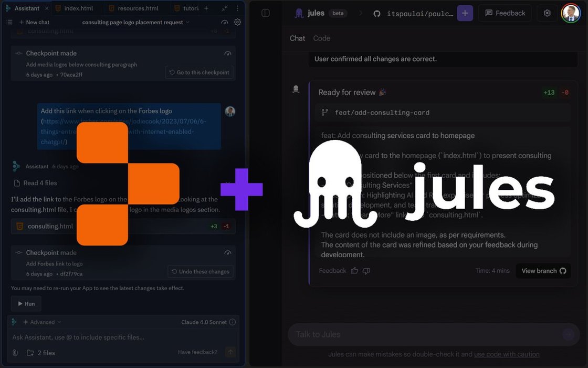Click checkpoint hash 70aca2ff
The height and width of the screenshot is (368, 588).
(x=71, y=75)
